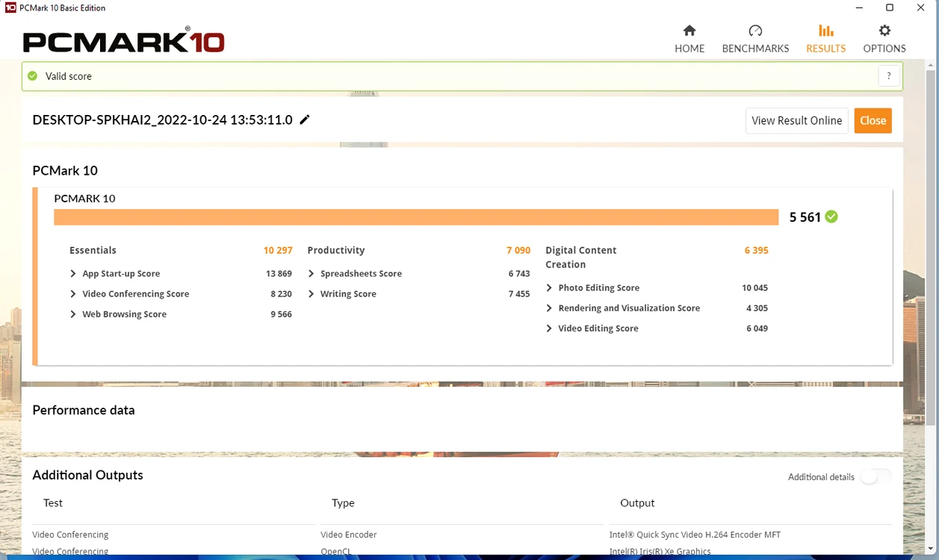This screenshot has height=560, width=939.
Task: Click the overall score 5 561
Action: (x=805, y=217)
